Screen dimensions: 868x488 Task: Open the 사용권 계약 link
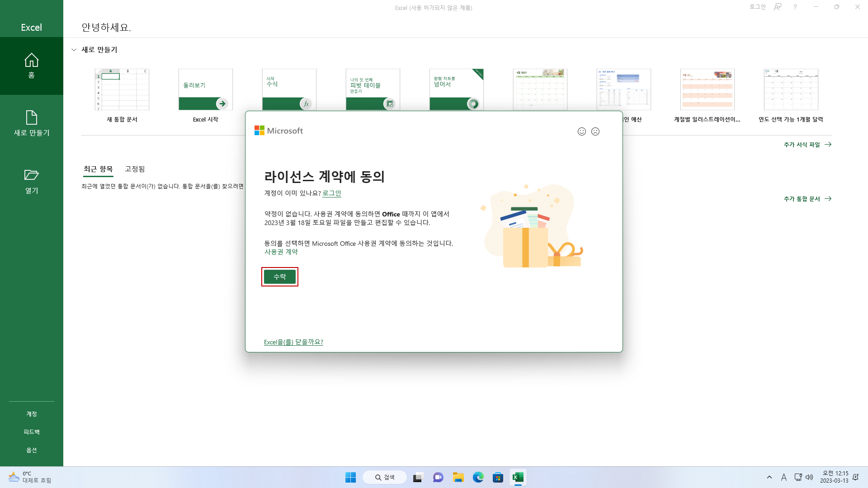pos(281,252)
